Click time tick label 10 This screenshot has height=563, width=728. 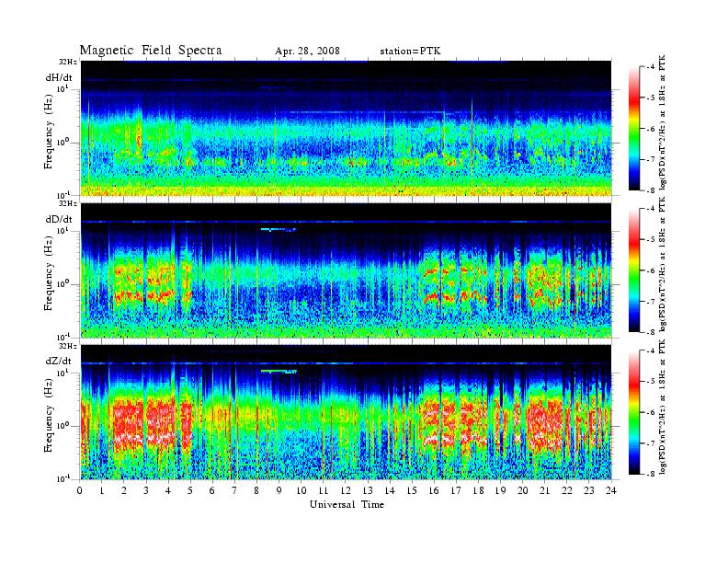pos(301,491)
